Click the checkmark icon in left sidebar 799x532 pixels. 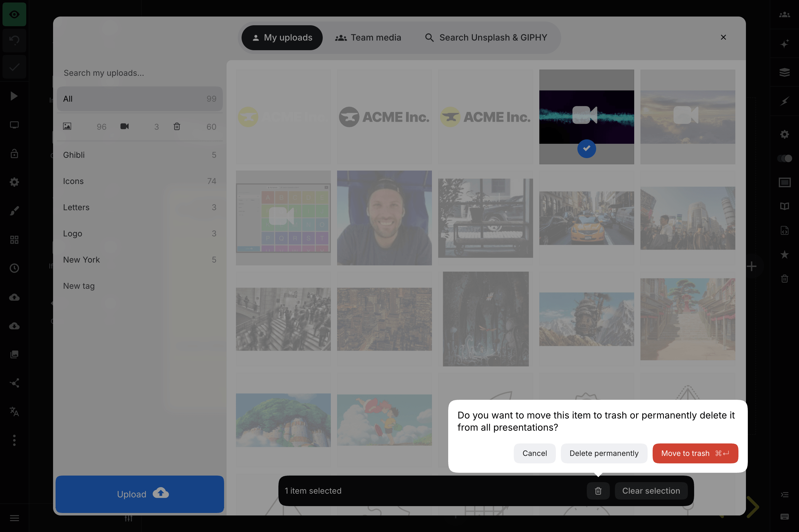(x=14, y=67)
